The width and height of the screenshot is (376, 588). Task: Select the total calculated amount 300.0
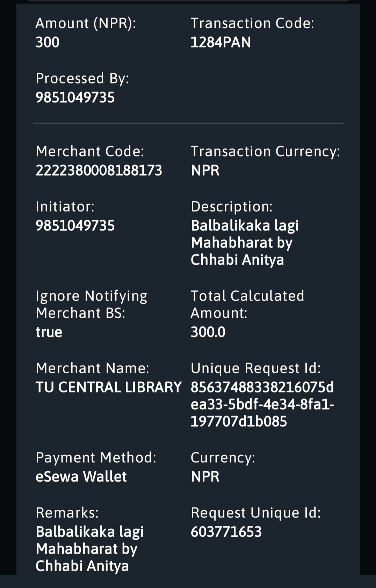tap(208, 332)
